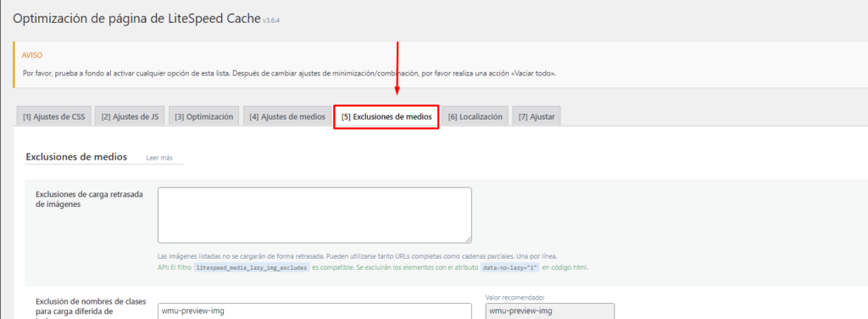Screen dimensions: 868x319
Task: Click the AVISO notice heading
Action: pos(32,55)
